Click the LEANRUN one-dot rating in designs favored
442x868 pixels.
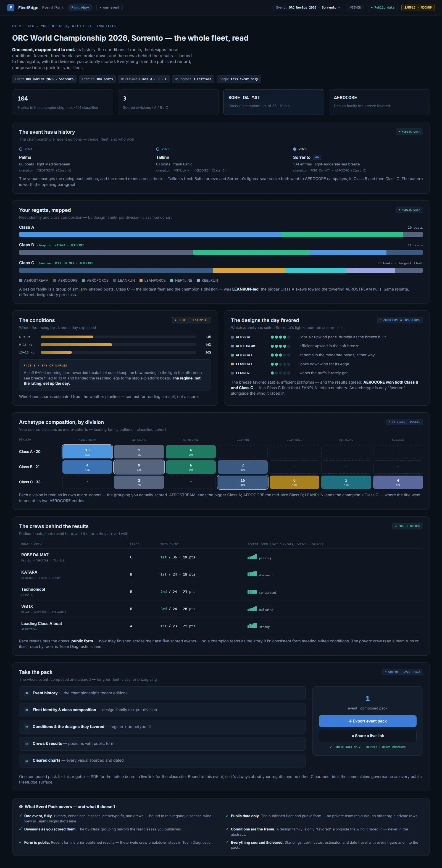(280, 373)
